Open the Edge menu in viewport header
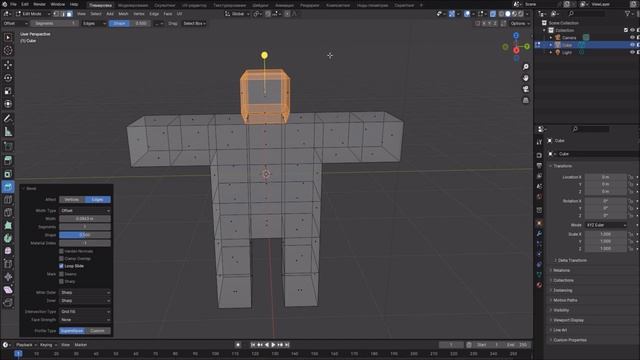The height and width of the screenshot is (360, 640). click(x=154, y=14)
